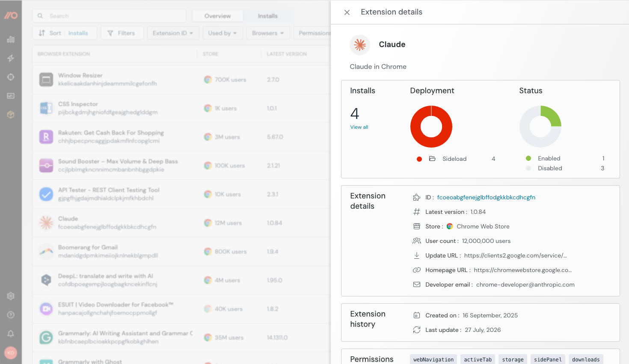The height and width of the screenshot is (364, 629).
Task: Click the Search field
Action: click(109, 16)
